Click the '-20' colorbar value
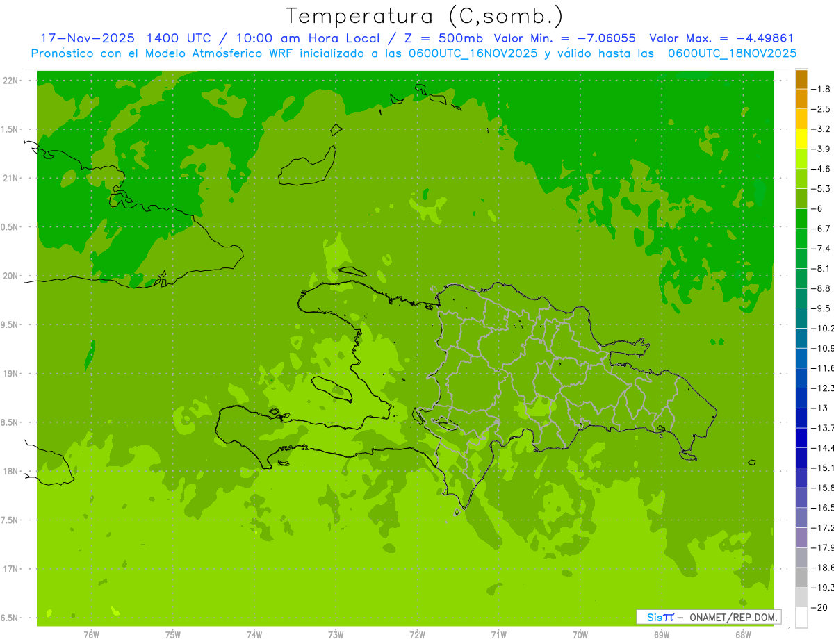 tap(819, 608)
